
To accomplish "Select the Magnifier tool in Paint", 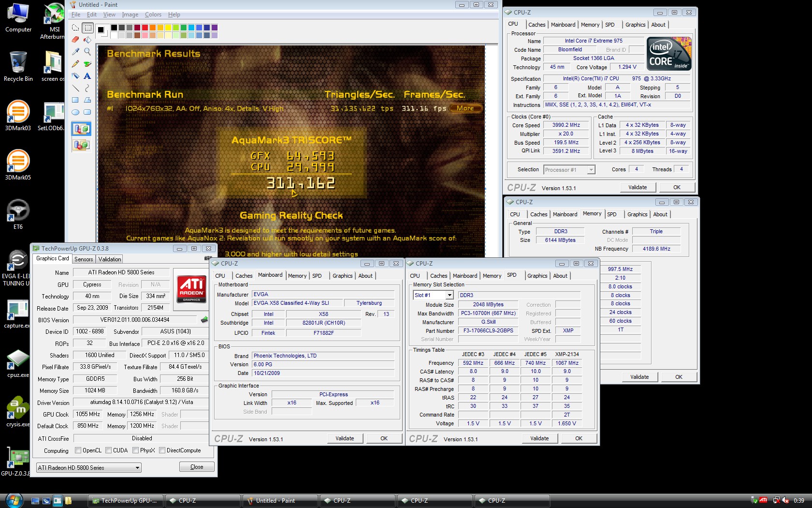I will tap(87, 52).
